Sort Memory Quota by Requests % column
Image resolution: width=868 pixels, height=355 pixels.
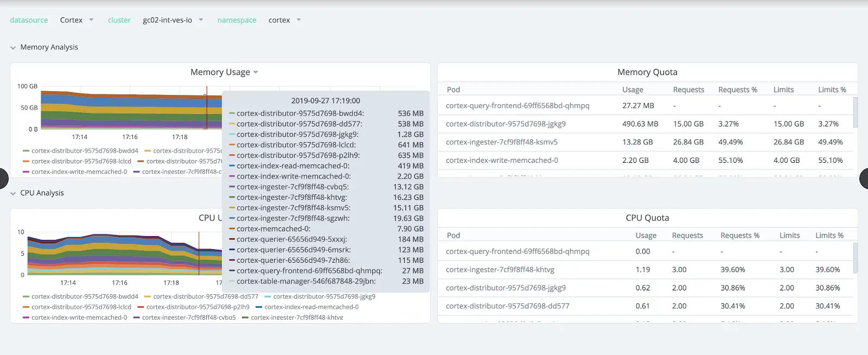(738, 90)
